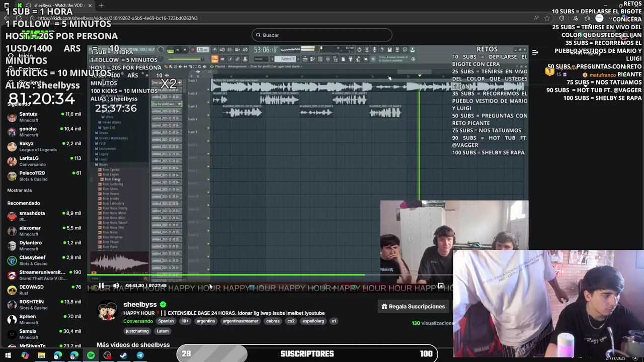Click the Buscar search field
Viewport: 644px width, 362px height.
coord(322,35)
